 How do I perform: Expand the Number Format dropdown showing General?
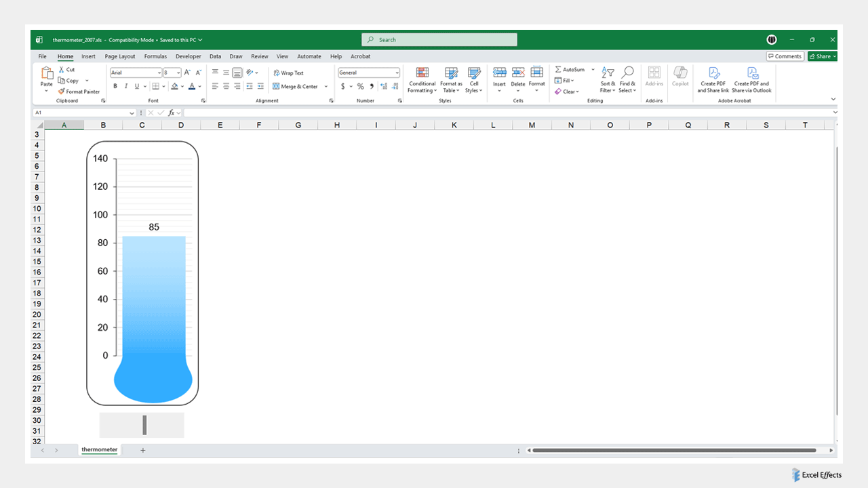pyautogui.click(x=397, y=73)
